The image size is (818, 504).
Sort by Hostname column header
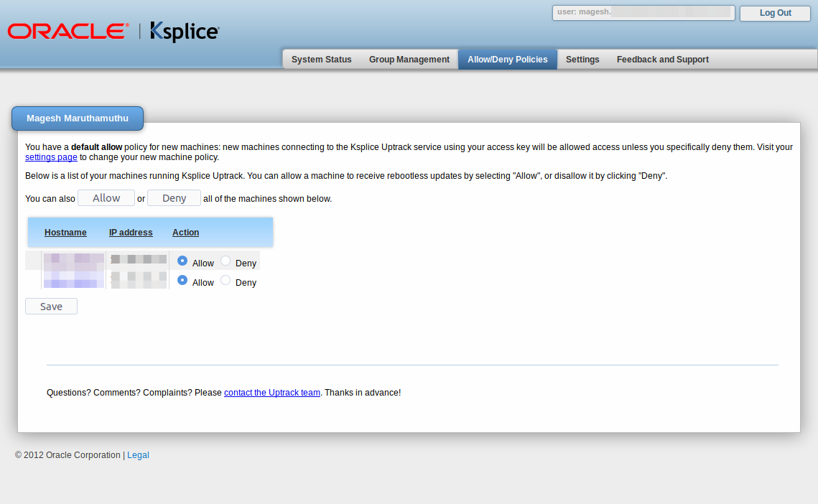point(65,233)
